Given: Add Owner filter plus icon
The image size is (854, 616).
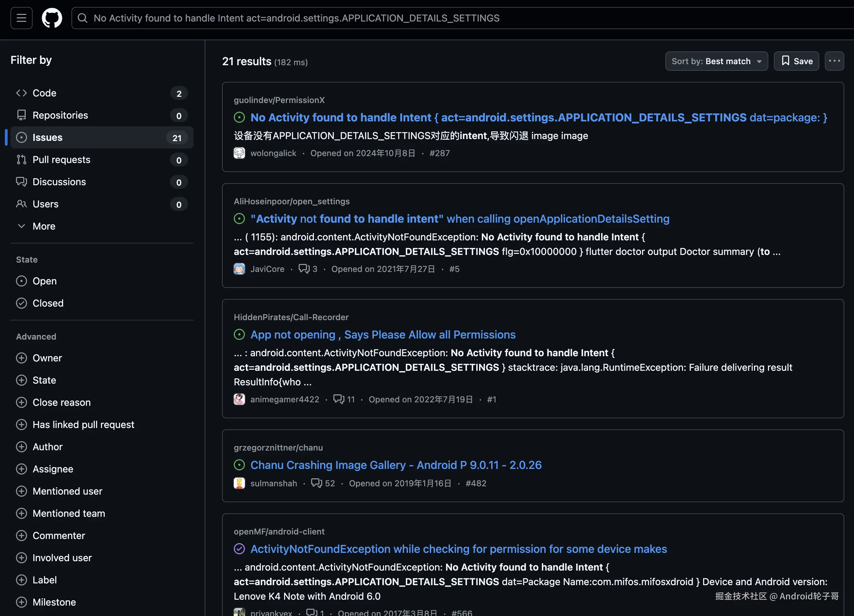Looking at the screenshot, I should [x=22, y=358].
